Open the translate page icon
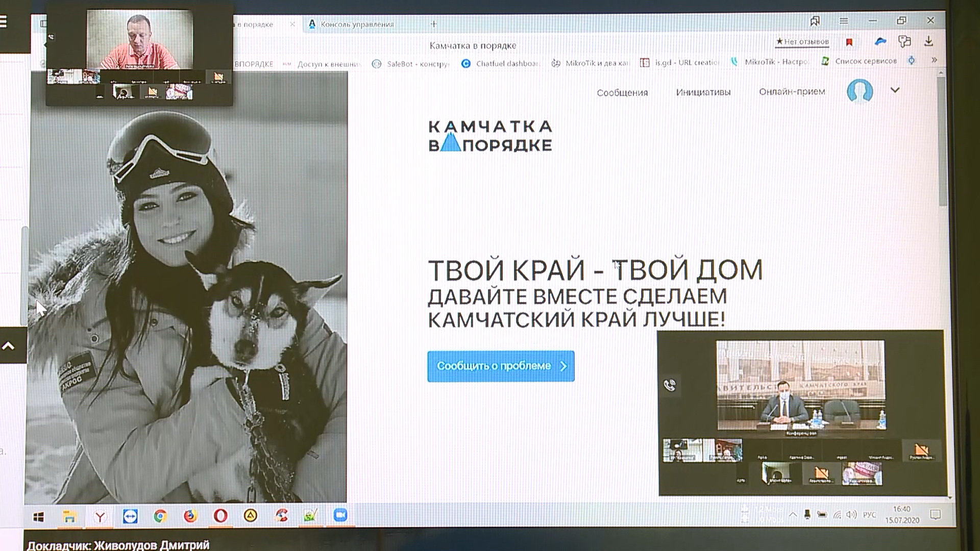The width and height of the screenshot is (980, 551). click(904, 41)
